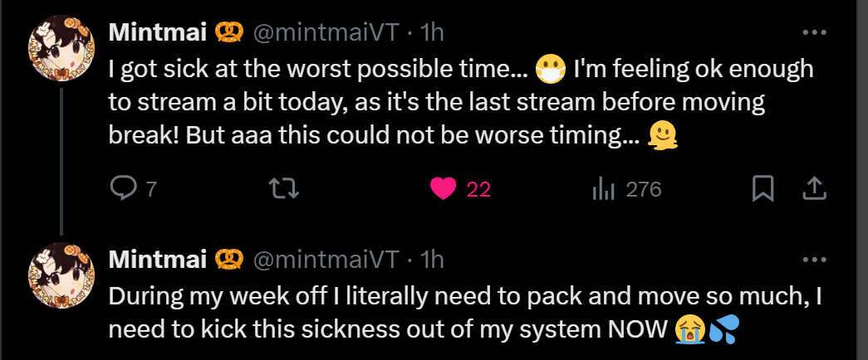Open view analytics bar chart icon
868x360 pixels.
(x=603, y=190)
